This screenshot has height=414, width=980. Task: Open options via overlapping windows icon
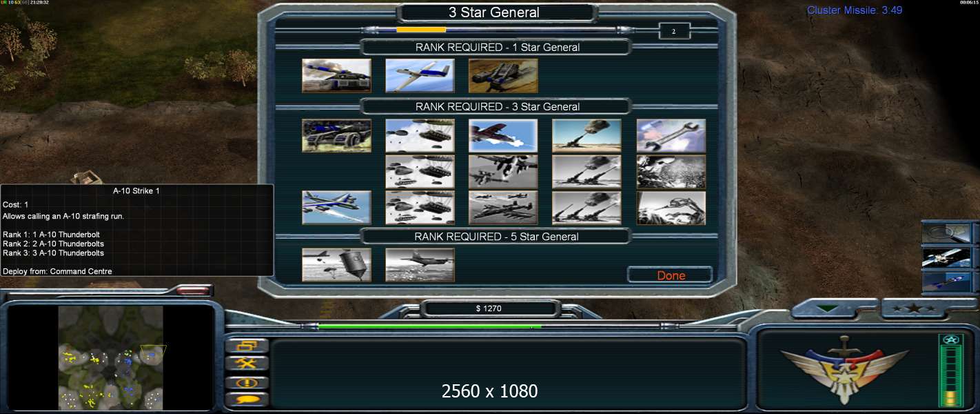tap(247, 346)
